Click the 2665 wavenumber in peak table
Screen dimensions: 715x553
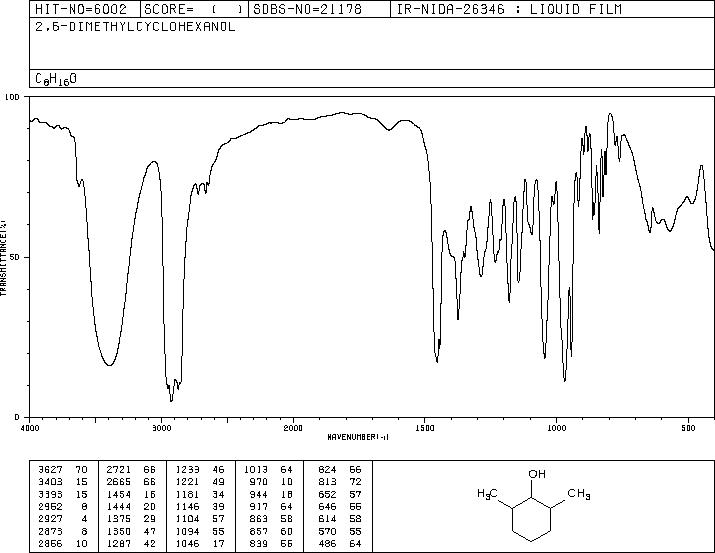[x=119, y=481]
